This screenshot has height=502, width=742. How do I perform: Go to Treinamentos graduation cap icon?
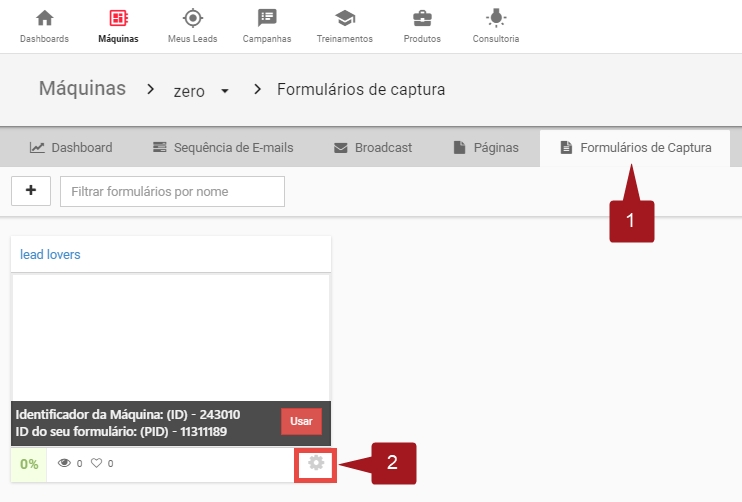(344, 18)
